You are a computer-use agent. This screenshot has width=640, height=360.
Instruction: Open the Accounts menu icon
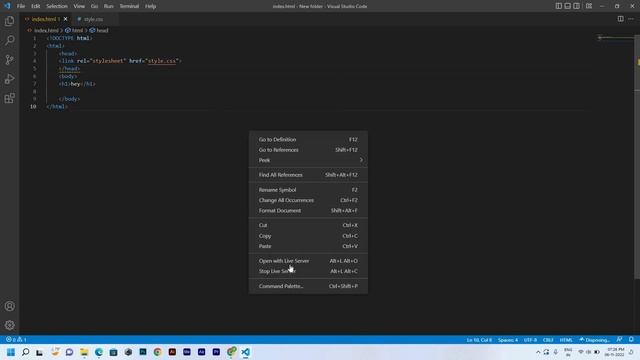coord(9,306)
